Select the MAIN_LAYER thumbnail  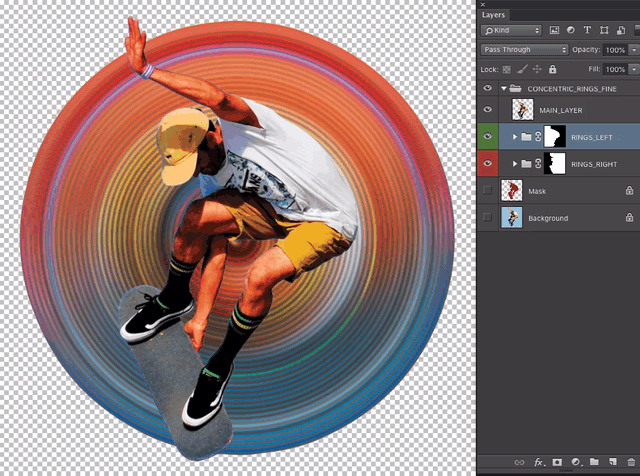click(522, 109)
